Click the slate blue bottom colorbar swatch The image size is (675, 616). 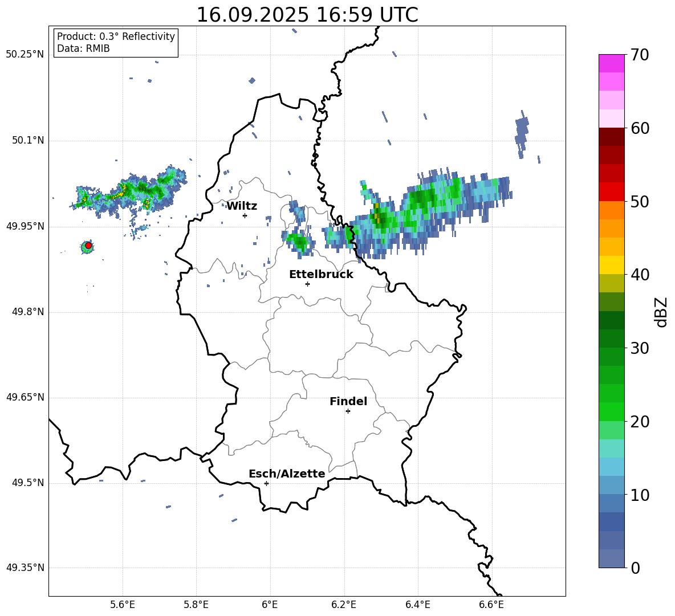[x=611, y=558]
